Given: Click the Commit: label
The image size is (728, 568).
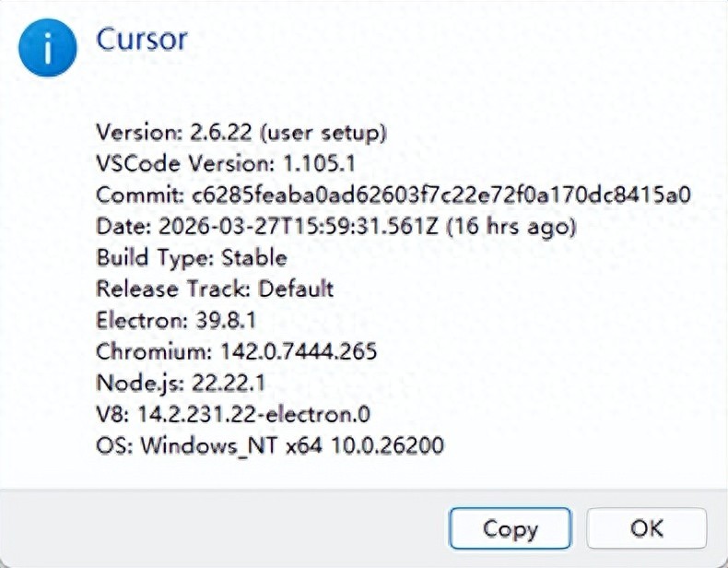Looking at the screenshot, I should tap(140, 195).
